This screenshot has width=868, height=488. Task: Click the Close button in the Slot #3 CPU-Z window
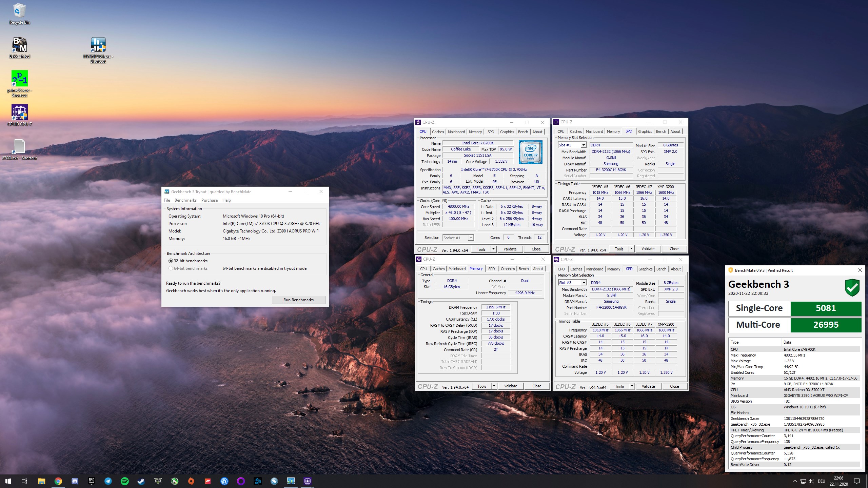click(674, 386)
